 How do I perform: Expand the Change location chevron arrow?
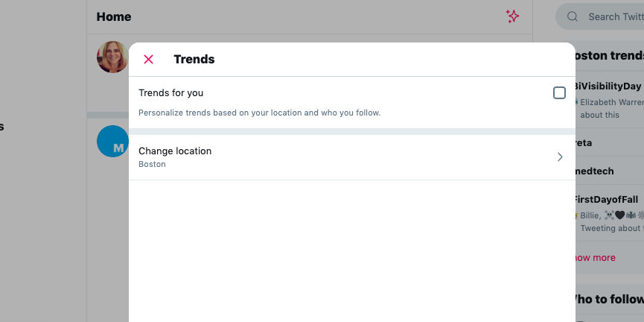click(x=560, y=157)
